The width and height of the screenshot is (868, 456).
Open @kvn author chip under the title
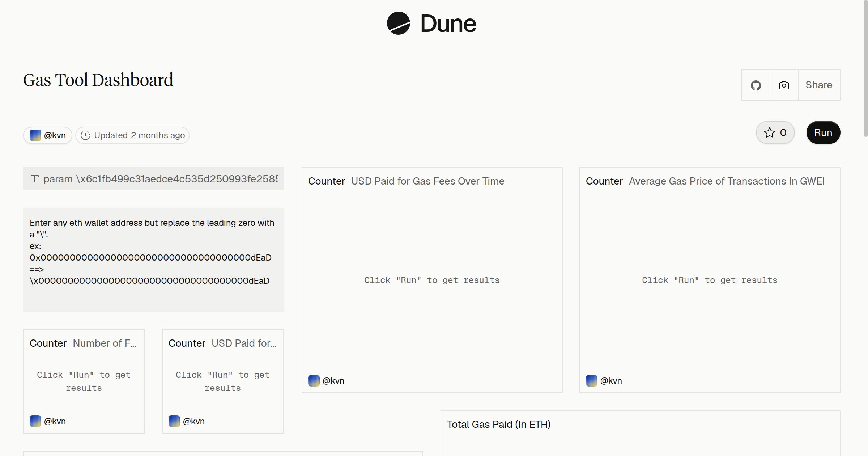click(48, 135)
